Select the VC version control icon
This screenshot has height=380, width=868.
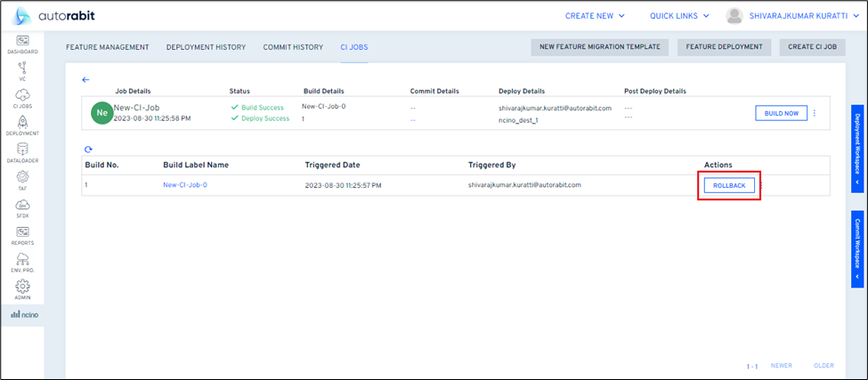click(x=22, y=69)
